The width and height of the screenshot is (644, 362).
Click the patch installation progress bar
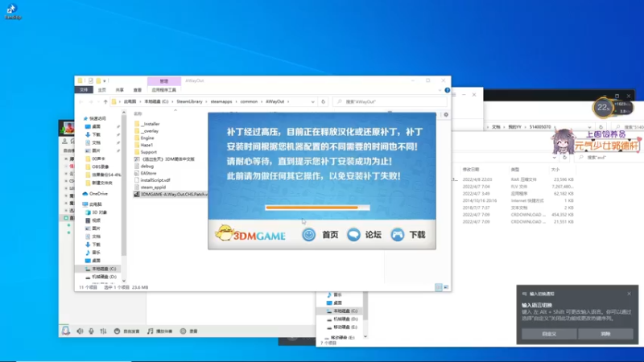pos(317,208)
